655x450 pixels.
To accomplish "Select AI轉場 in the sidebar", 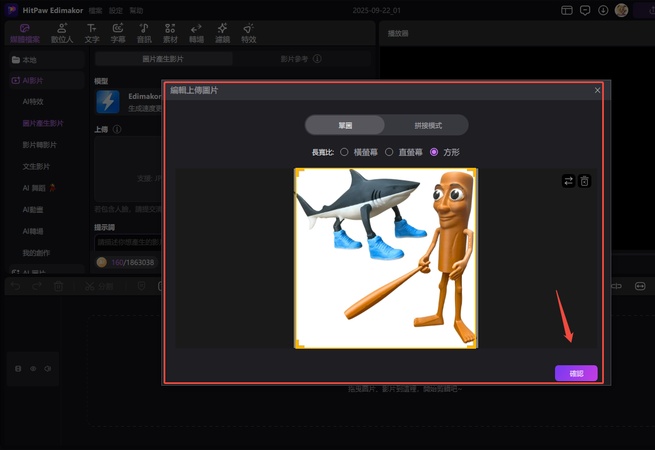I will (x=33, y=231).
